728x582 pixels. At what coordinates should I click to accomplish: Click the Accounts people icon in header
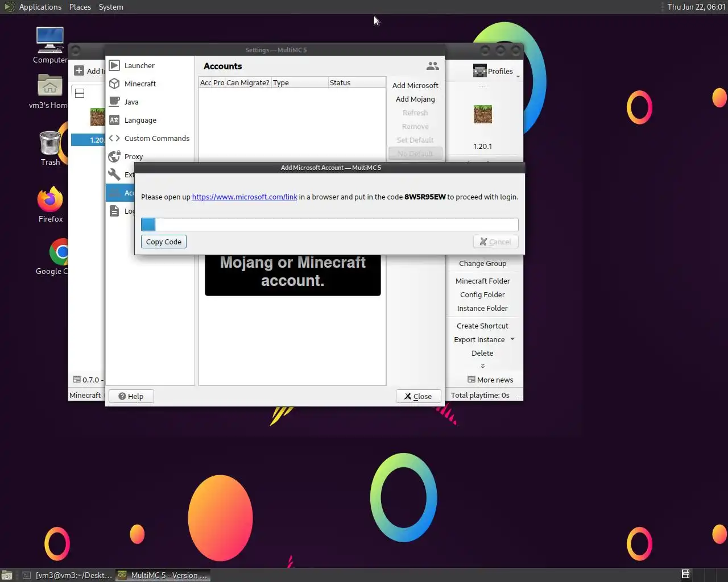(x=433, y=66)
